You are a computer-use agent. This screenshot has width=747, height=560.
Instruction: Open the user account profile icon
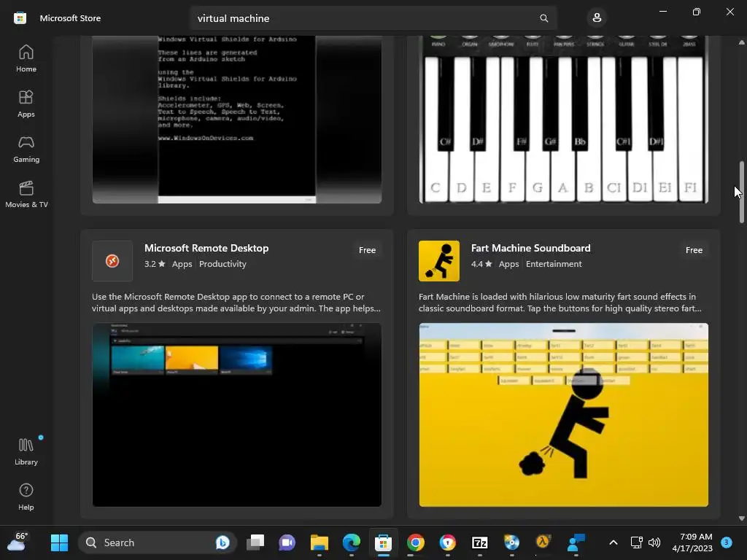coord(597,18)
